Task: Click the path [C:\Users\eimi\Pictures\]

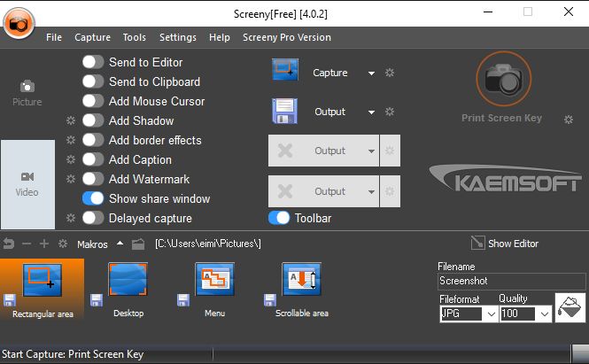Action: (x=208, y=244)
